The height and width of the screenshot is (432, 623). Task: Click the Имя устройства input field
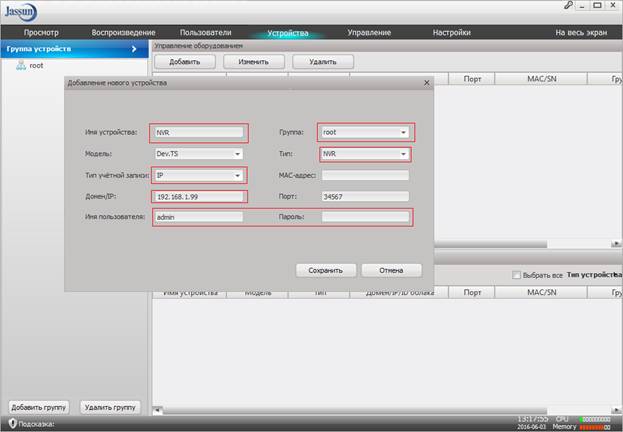(199, 132)
